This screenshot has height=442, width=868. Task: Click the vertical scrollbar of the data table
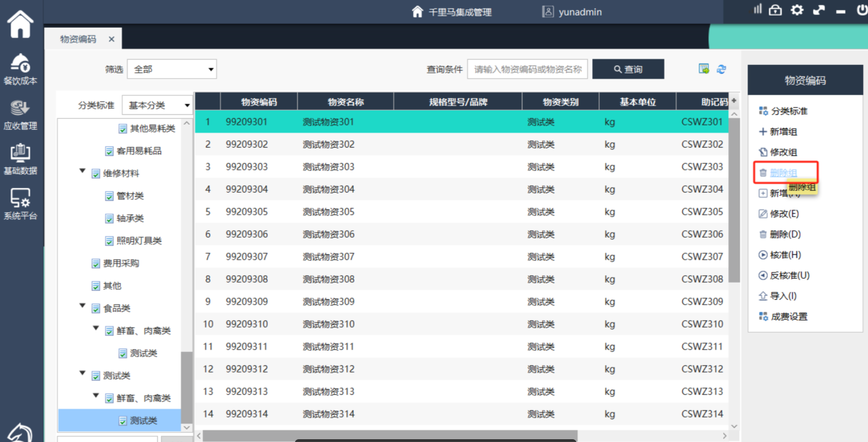coord(734,200)
